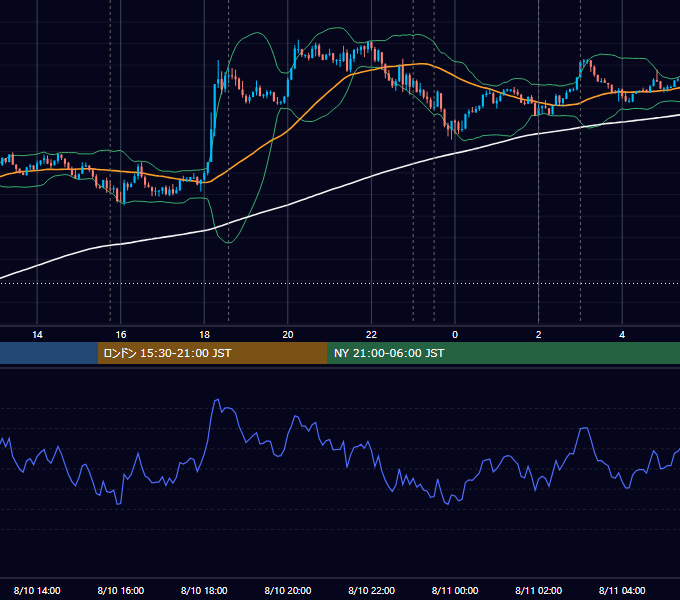Screen dimensions: 680x600
Task: Click the ロンドン 15:30-21:00 JST session bar
Action: click(x=212, y=353)
